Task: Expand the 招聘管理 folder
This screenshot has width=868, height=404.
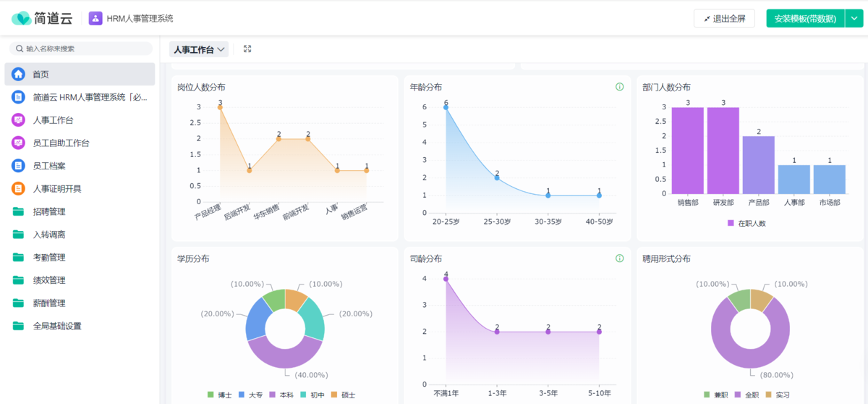Action: 49,211
